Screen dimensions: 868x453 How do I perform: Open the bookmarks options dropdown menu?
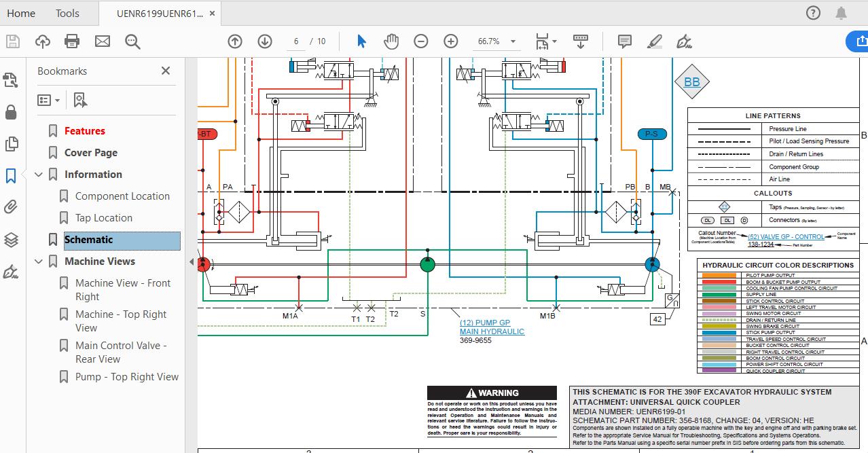[x=48, y=101]
